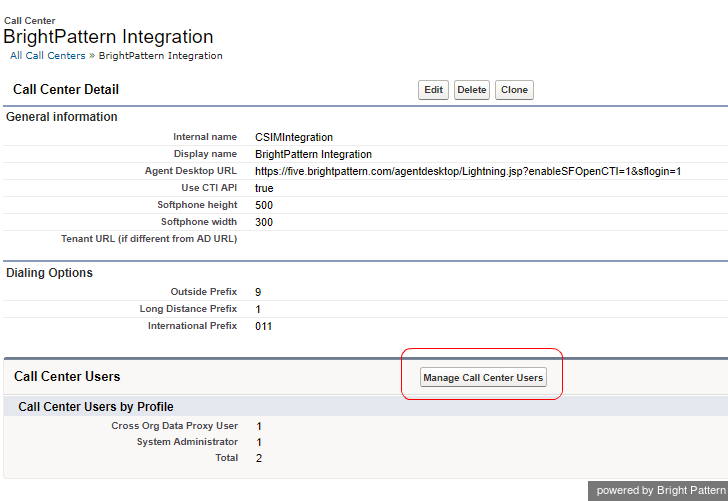
Task: Click the Total users value 2
Action: pyautogui.click(x=259, y=458)
